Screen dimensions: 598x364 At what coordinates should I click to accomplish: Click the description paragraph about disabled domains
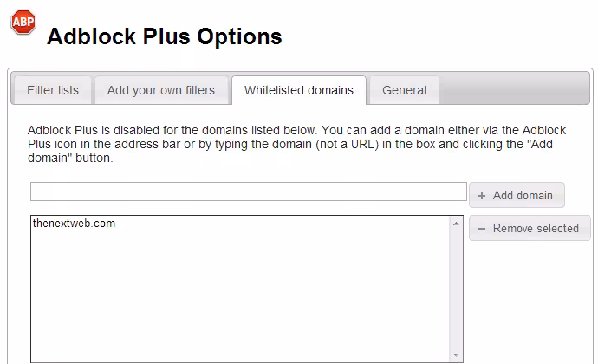(296, 144)
